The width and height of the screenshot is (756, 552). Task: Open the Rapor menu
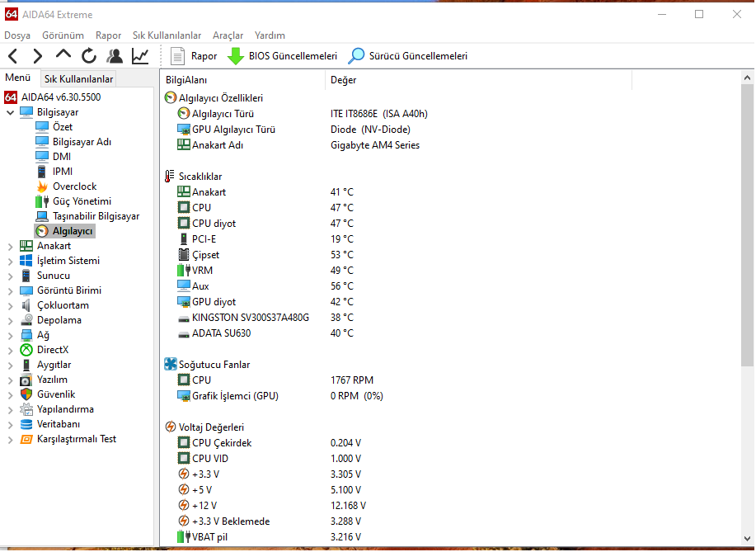click(x=108, y=35)
